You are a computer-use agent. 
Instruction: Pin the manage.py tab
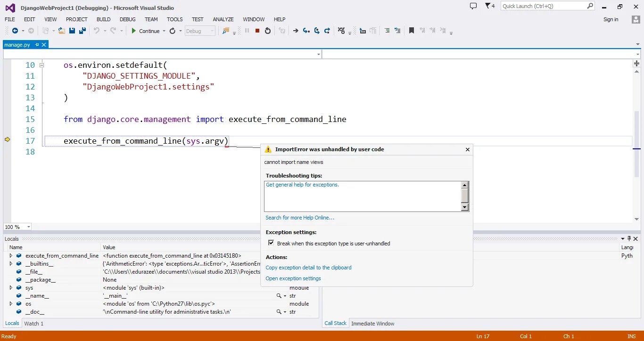click(x=37, y=44)
